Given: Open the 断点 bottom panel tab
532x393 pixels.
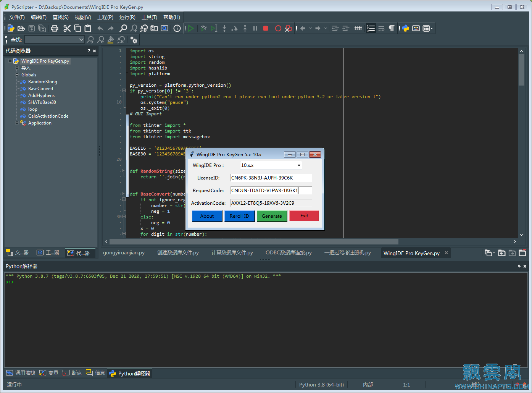Looking at the screenshot, I should [72, 373].
